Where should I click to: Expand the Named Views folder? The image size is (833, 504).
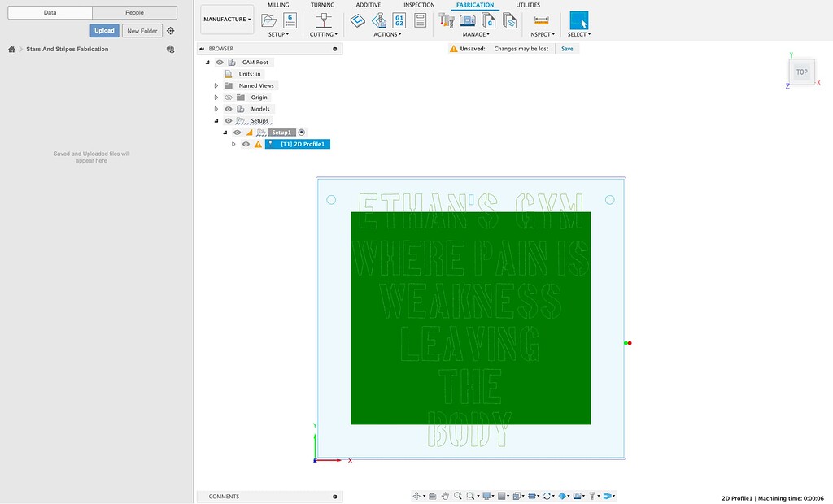pyautogui.click(x=216, y=85)
